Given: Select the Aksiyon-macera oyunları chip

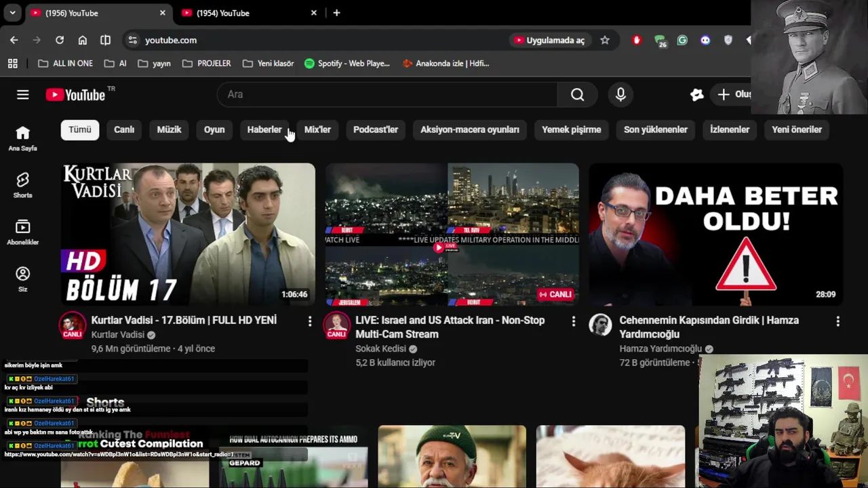Looking at the screenshot, I should pos(470,129).
